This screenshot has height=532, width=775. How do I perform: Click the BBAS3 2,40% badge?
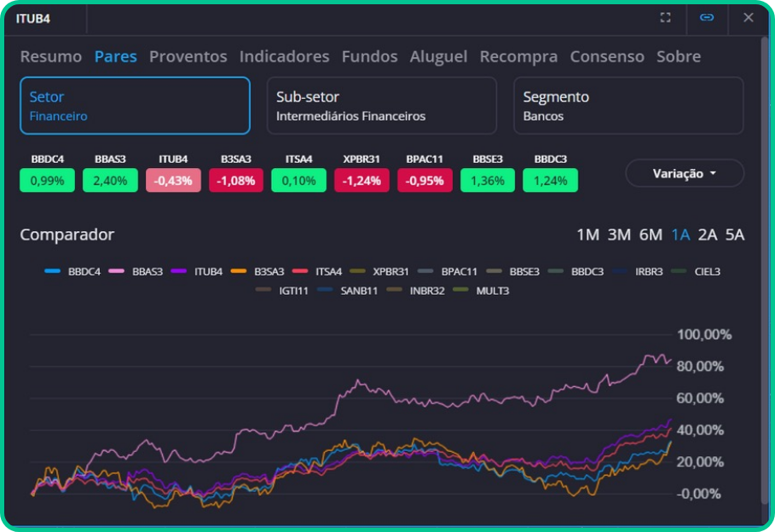click(111, 181)
